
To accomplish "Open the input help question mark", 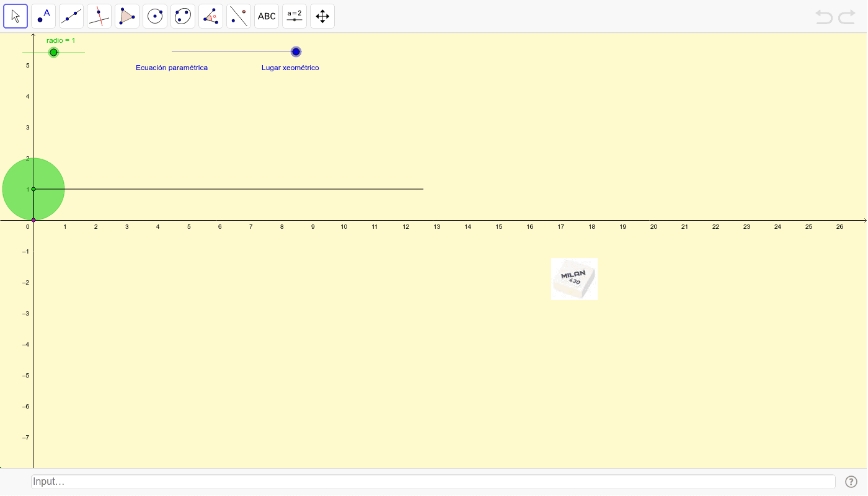I will [x=851, y=482].
